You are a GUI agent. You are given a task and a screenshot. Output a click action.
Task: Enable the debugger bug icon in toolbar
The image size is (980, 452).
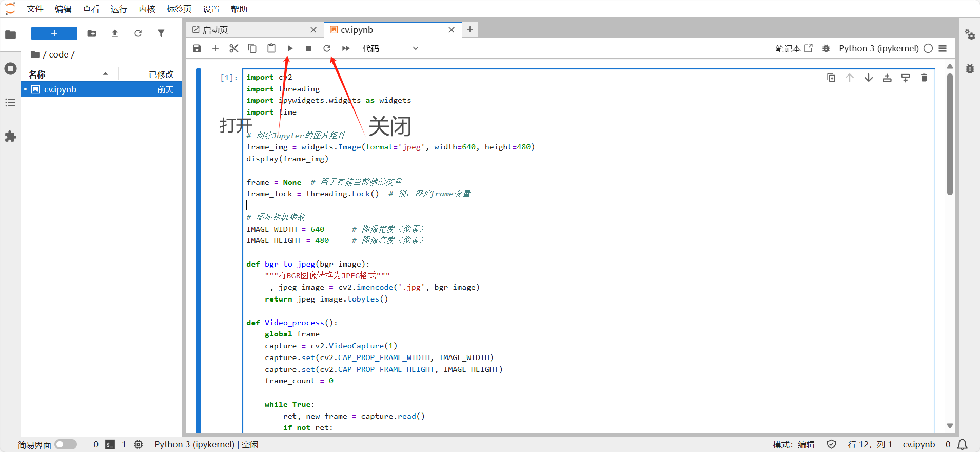[826, 48]
